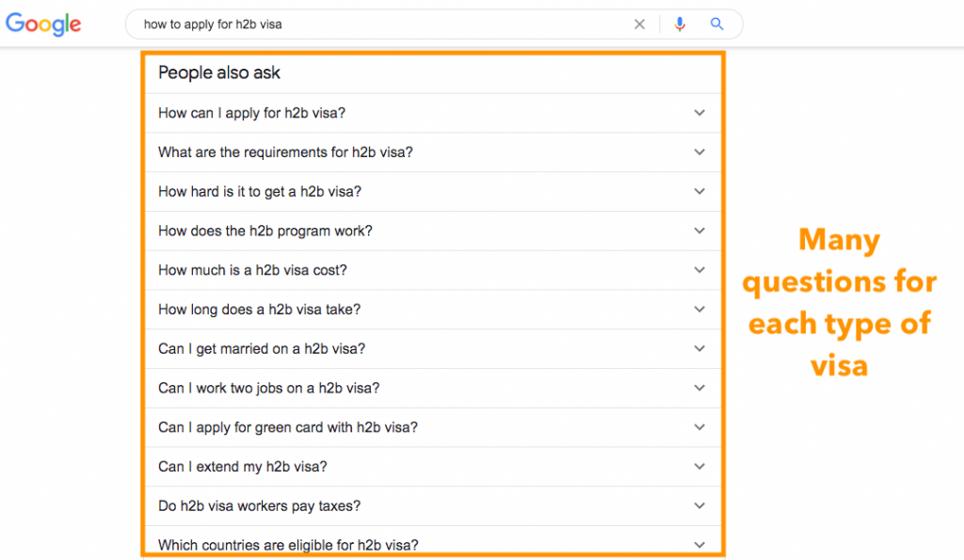The height and width of the screenshot is (560, 964).
Task: Click question text "Can I extend my h2b visa?"
Action: pos(242,467)
